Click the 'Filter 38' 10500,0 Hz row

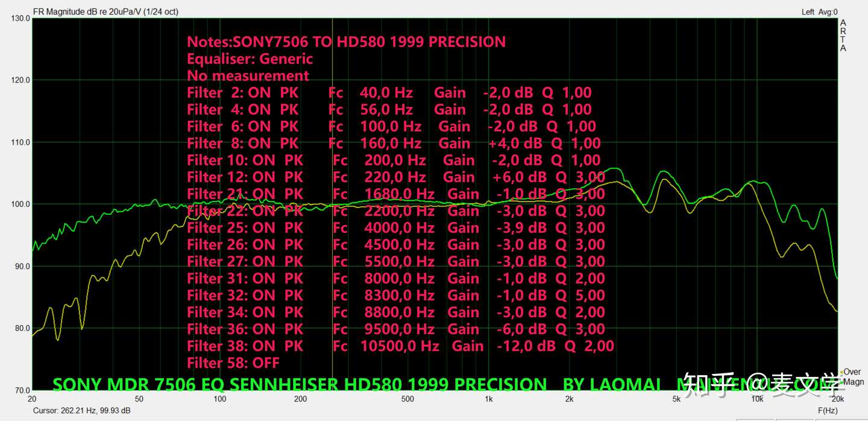[x=400, y=346]
